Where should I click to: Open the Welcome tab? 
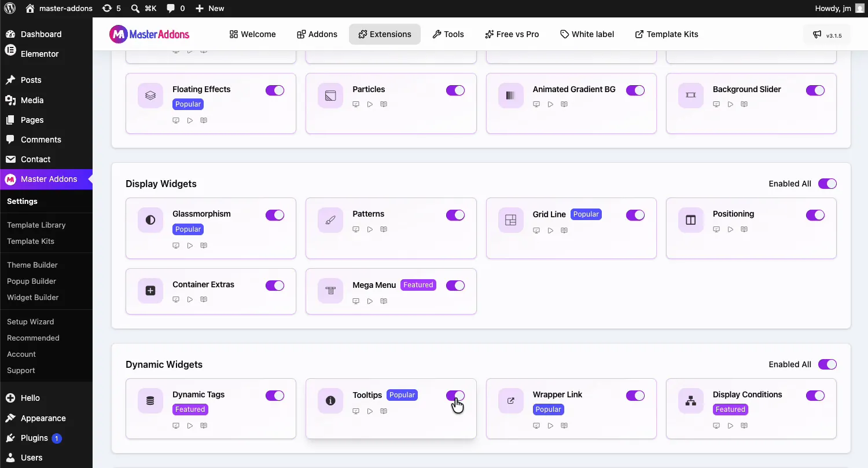[252, 34]
